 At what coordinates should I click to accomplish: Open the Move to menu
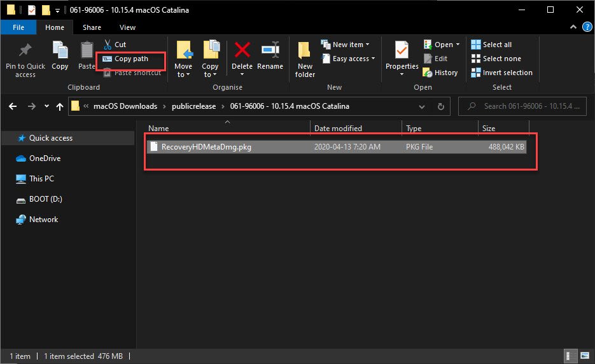point(183,59)
